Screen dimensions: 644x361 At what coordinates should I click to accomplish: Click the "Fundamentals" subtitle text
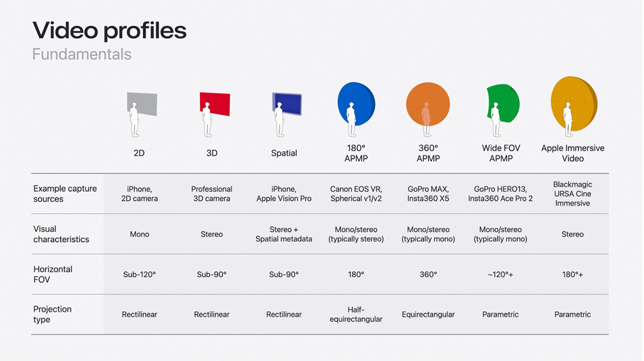(x=82, y=54)
